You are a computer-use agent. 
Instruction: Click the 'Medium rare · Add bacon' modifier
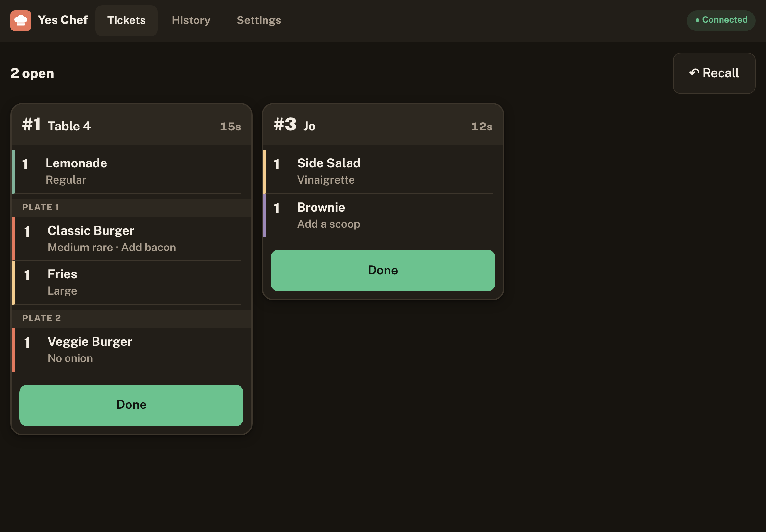click(x=112, y=247)
